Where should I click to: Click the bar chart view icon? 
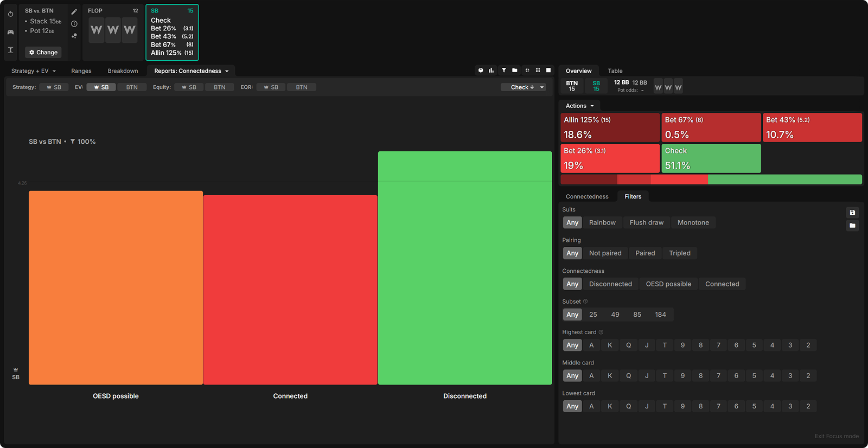(x=491, y=71)
